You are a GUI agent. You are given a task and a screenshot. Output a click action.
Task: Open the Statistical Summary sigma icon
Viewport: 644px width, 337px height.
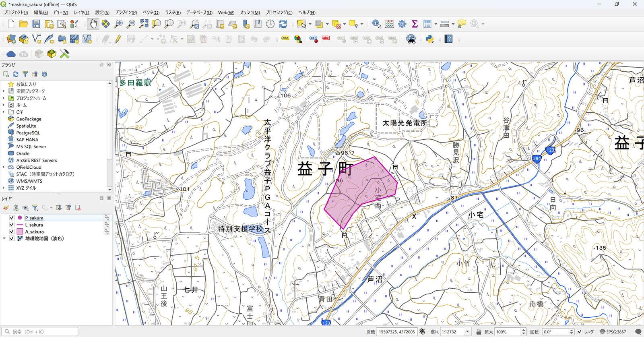tap(415, 24)
